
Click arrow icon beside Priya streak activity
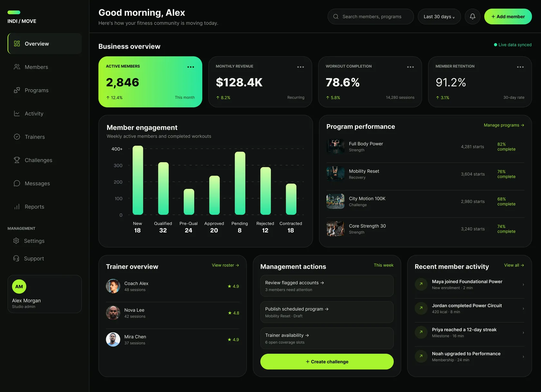tap(421, 332)
